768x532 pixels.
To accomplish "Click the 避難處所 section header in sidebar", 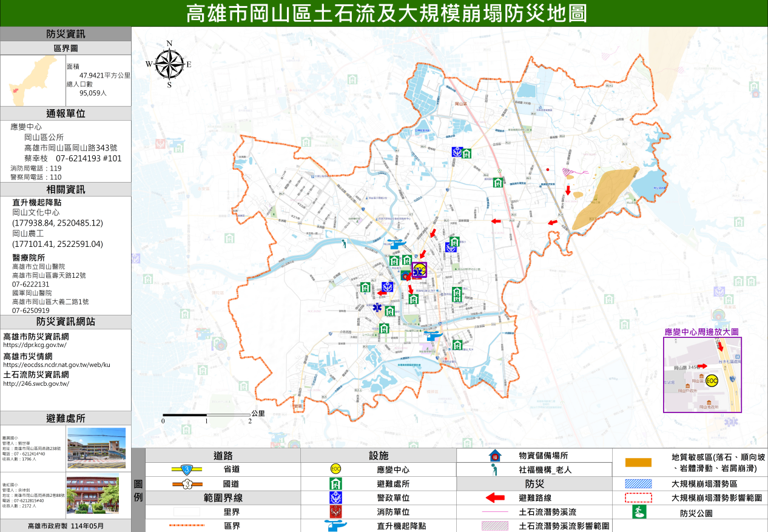I will coord(66,419).
